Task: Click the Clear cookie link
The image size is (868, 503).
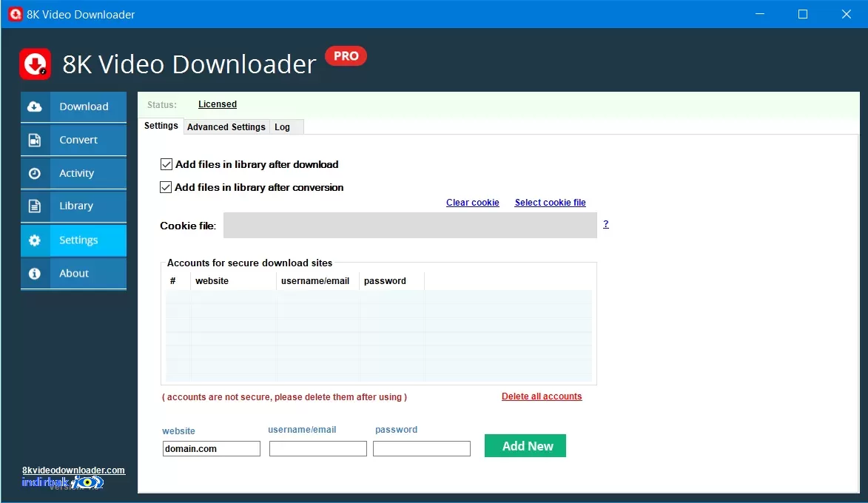Action: (x=473, y=203)
